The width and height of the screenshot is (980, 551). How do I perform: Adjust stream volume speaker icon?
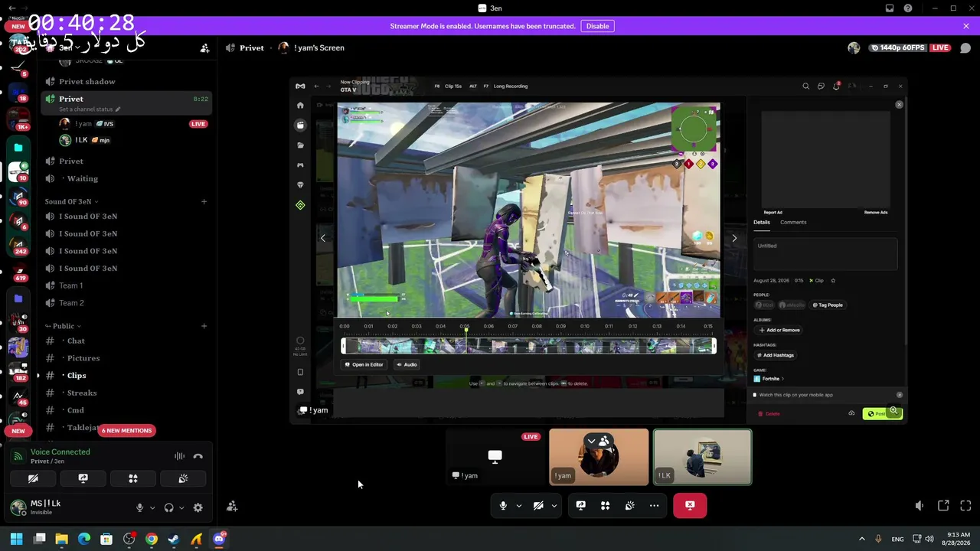point(920,506)
